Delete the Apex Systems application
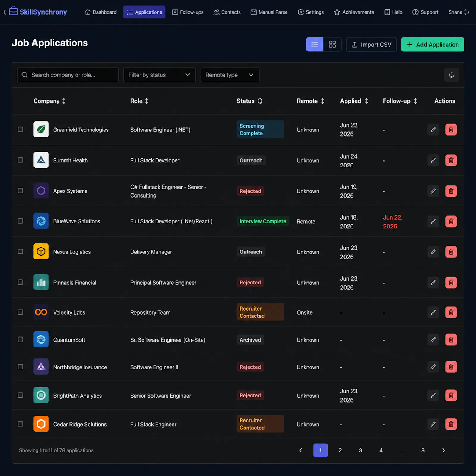Screen dimensions: 476x476 click(x=451, y=191)
